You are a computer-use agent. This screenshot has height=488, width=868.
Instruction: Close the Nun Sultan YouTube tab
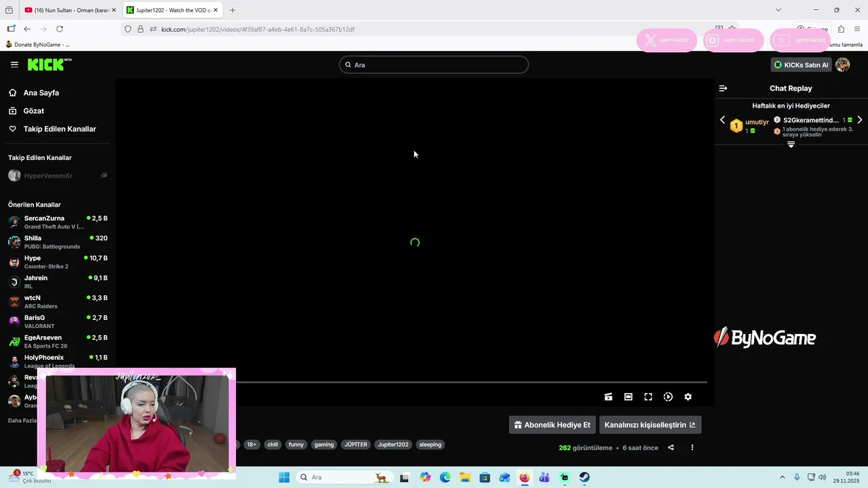click(x=113, y=10)
